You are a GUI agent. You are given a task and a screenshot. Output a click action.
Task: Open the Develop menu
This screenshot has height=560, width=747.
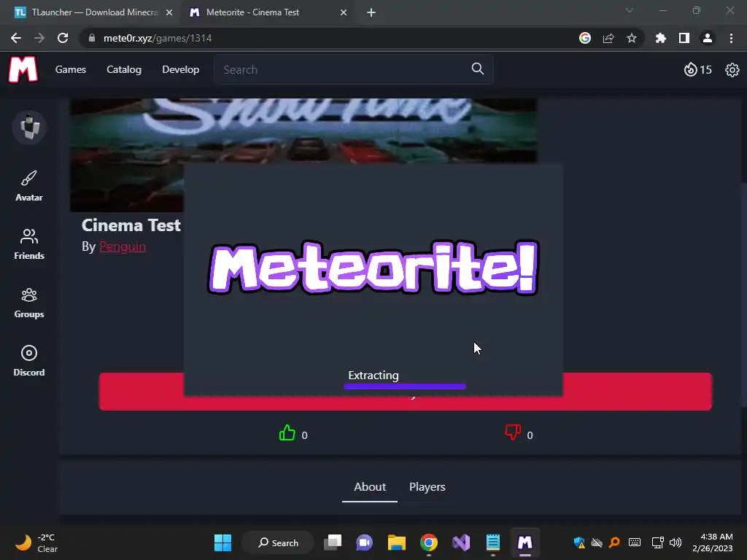tap(181, 69)
